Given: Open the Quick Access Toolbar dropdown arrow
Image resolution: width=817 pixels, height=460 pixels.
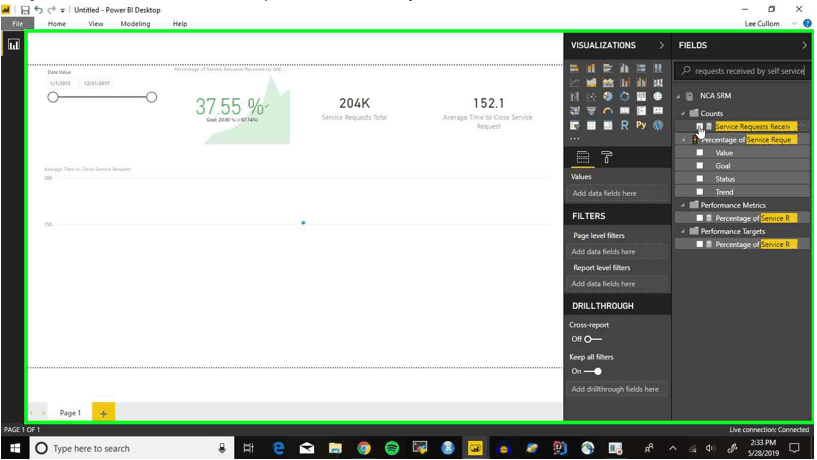Looking at the screenshot, I should click(x=63, y=10).
